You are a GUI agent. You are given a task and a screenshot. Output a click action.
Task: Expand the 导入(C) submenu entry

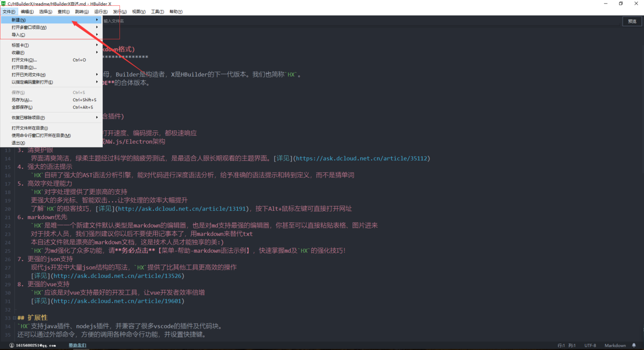pyautogui.click(x=51, y=35)
